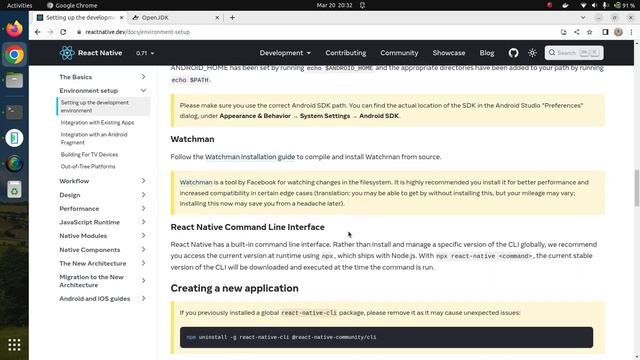Open 'Out-of-Tree Platforms' sidebar link
This screenshot has width=640, height=360.
(88, 167)
